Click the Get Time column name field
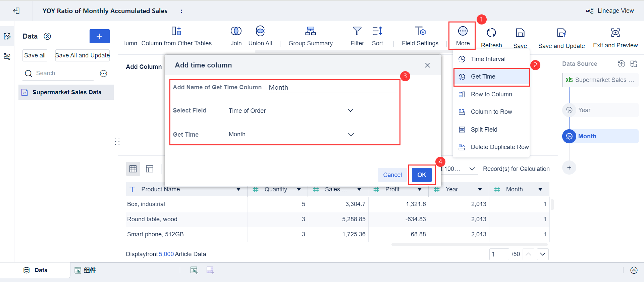Viewport: 644px width, 282px height. 331,88
